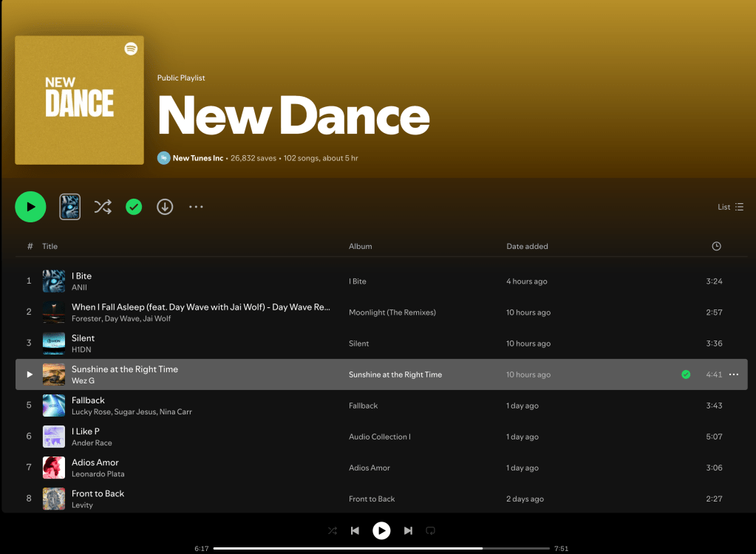Image resolution: width=756 pixels, height=554 pixels.
Task: Click Sunshine at the Right Time artwork thumbnail
Action: 53,375
